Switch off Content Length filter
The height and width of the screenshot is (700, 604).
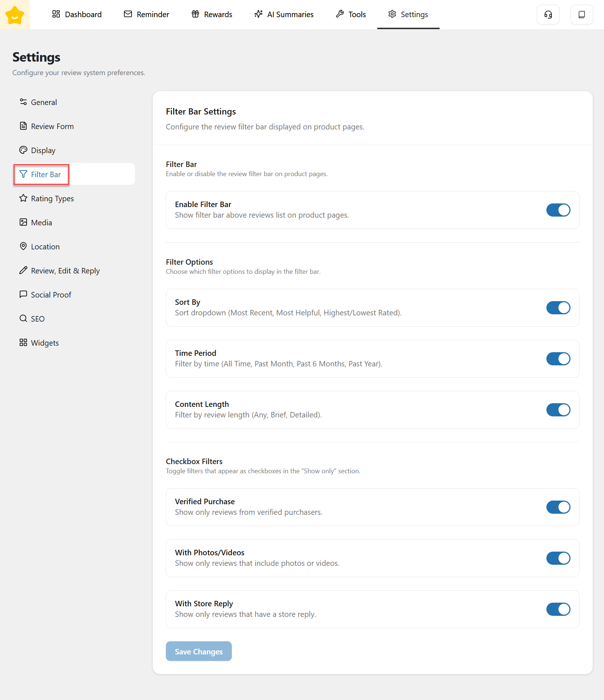coord(558,410)
